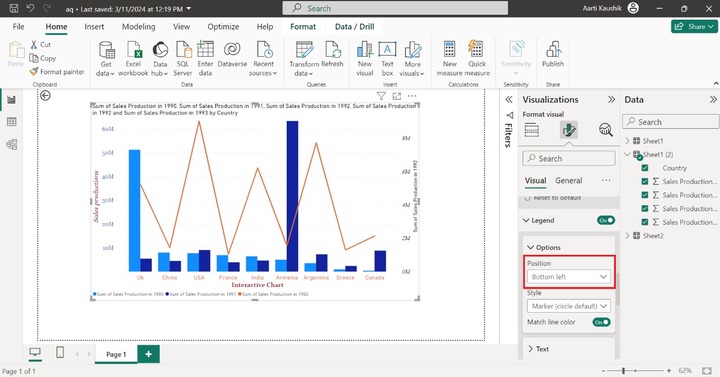Select the Format visual paintbrush icon

568,130
